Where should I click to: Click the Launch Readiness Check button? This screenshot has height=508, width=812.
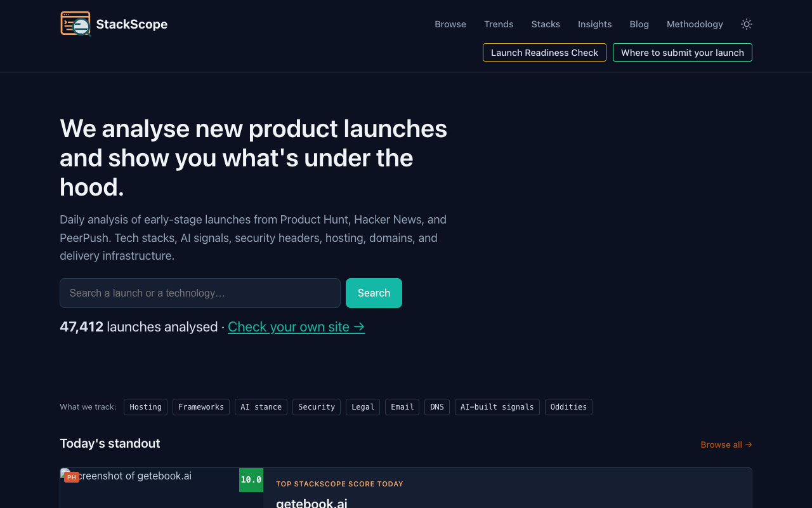tap(544, 52)
